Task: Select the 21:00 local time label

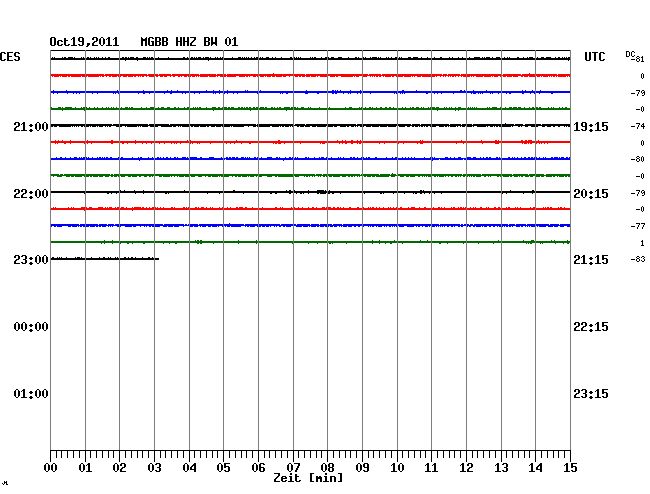Action: pos(31,126)
